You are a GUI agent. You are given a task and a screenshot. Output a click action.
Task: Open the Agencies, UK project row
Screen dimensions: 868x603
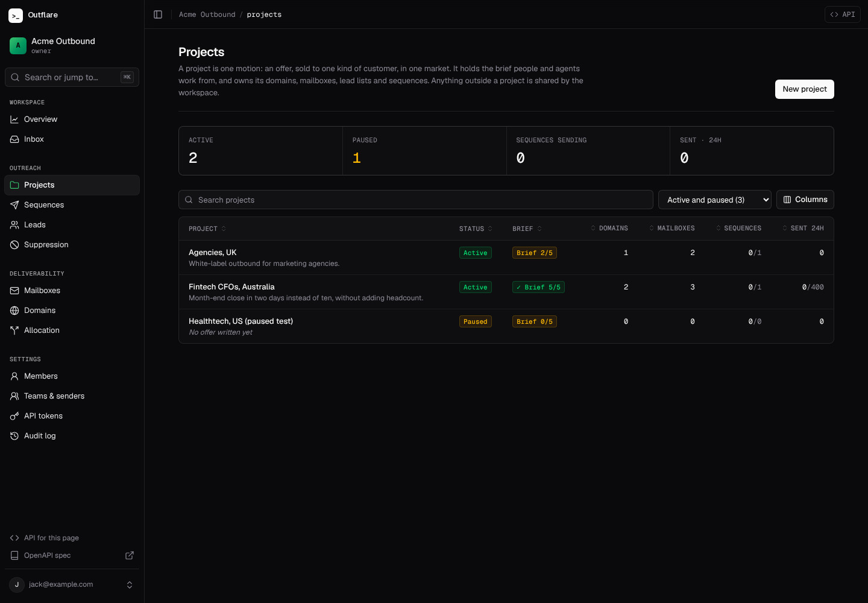click(506, 257)
